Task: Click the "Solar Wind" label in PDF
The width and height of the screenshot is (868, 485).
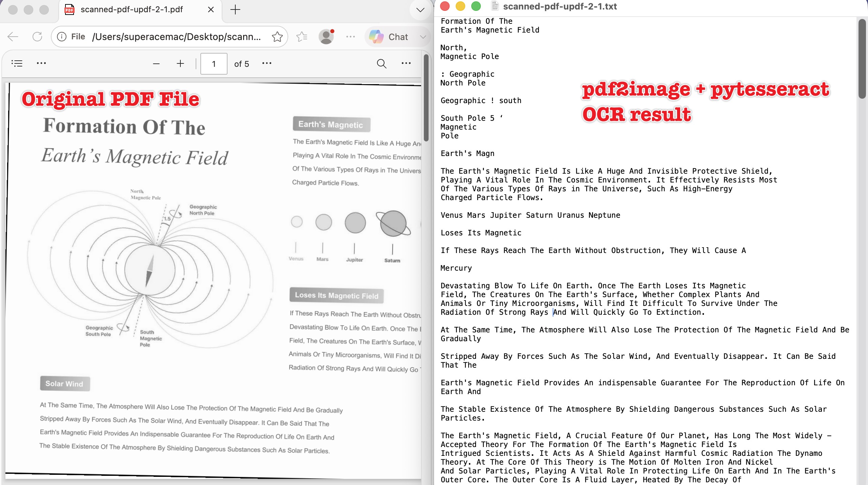Action: [x=64, y=384]
